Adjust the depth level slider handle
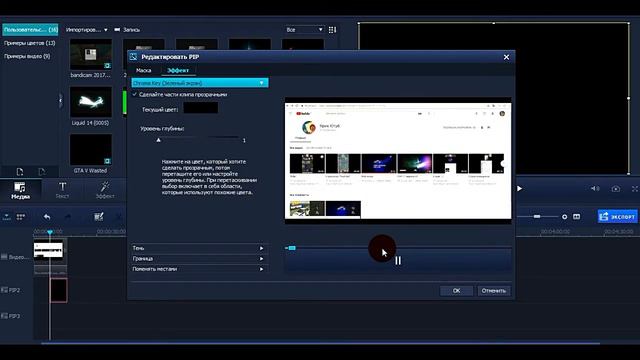 coord(158,140)
